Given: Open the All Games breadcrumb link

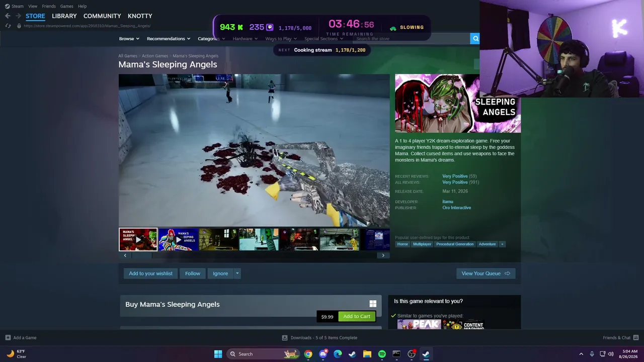Looking at the screenshot, I should coord(128,56).
